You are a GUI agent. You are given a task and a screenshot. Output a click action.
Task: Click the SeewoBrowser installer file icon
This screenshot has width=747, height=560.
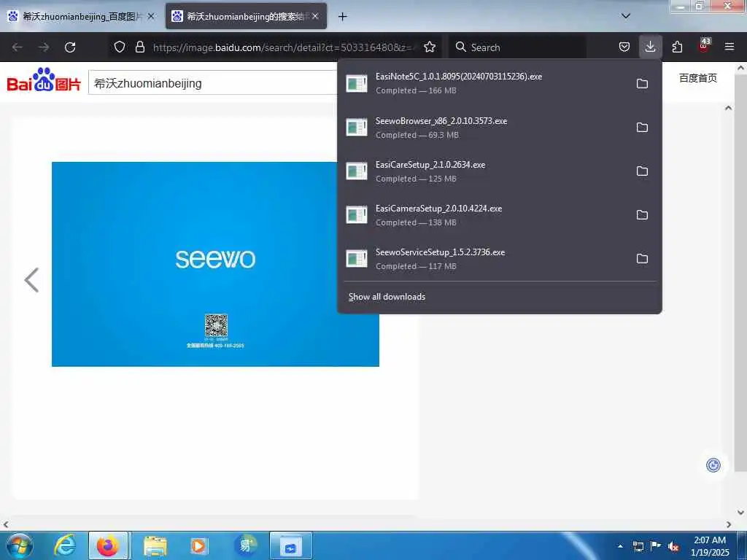pos(357,127)
